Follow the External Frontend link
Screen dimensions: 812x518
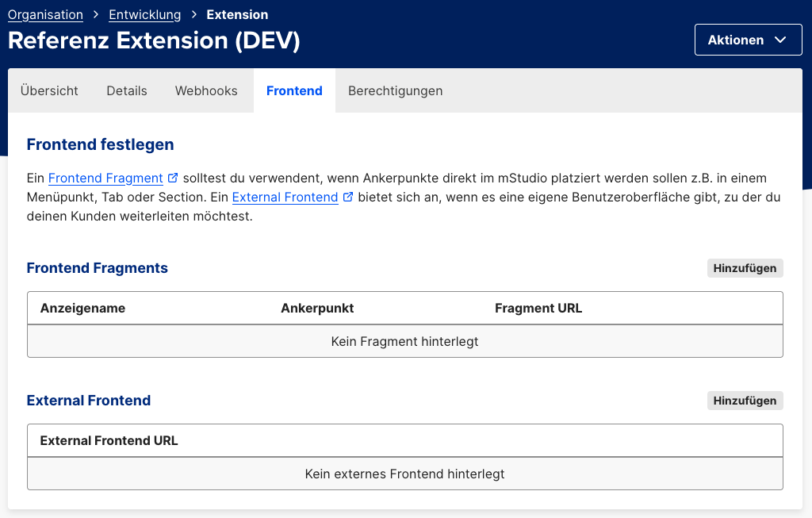(285, 197)
